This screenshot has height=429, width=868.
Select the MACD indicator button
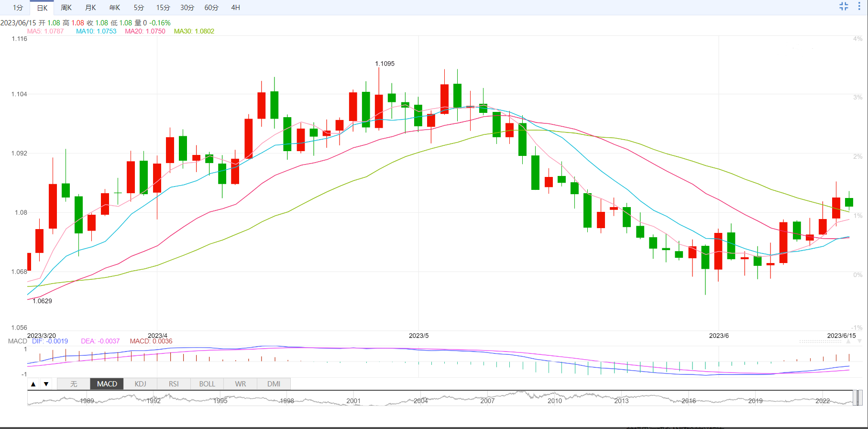107,384
